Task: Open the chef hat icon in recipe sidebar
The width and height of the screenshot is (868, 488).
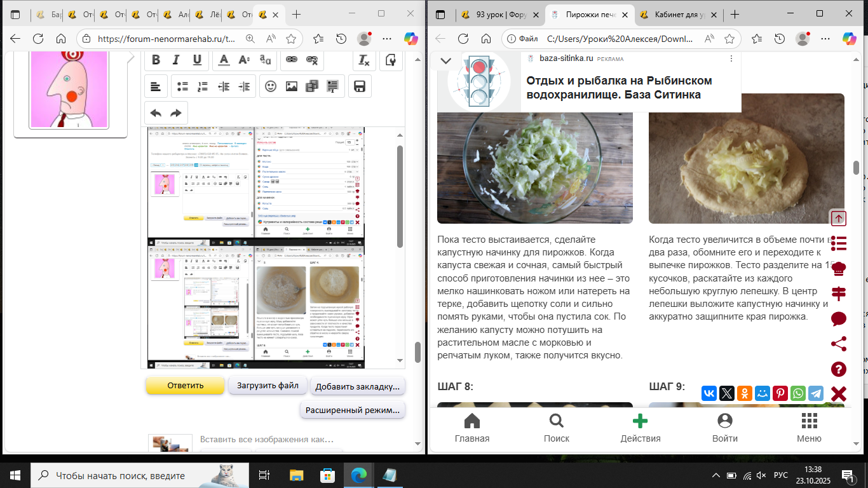Action: (839, 268)
